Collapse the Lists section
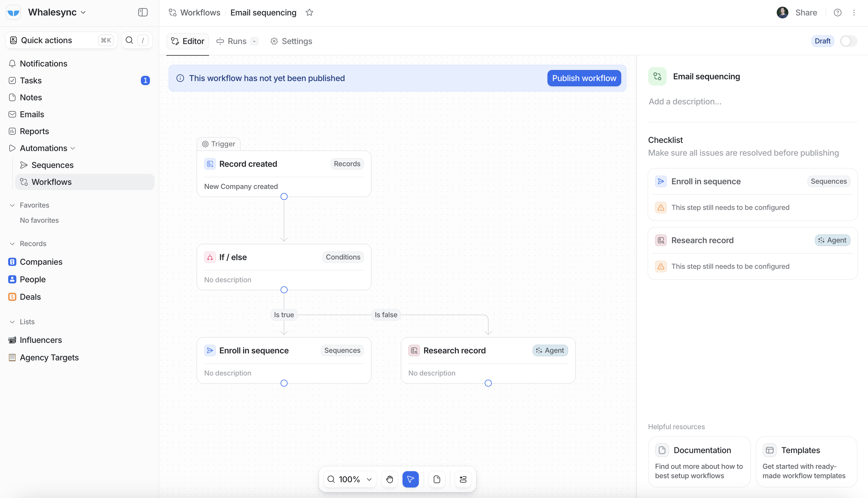Screen dimensions: 868x498 pos(12,322)
